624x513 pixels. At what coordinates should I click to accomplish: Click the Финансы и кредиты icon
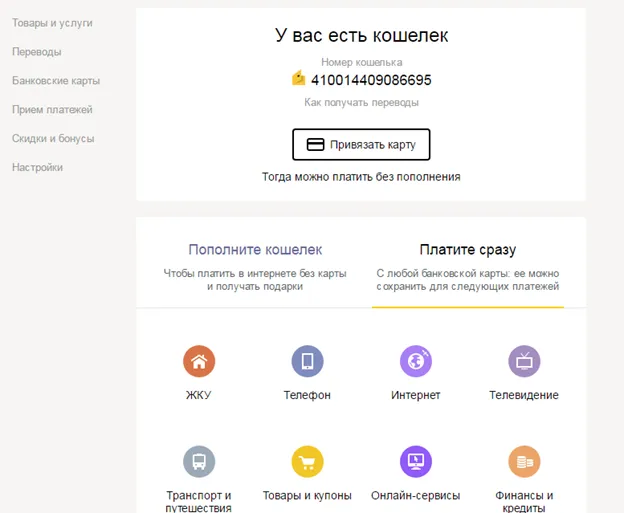pos(524,462)
